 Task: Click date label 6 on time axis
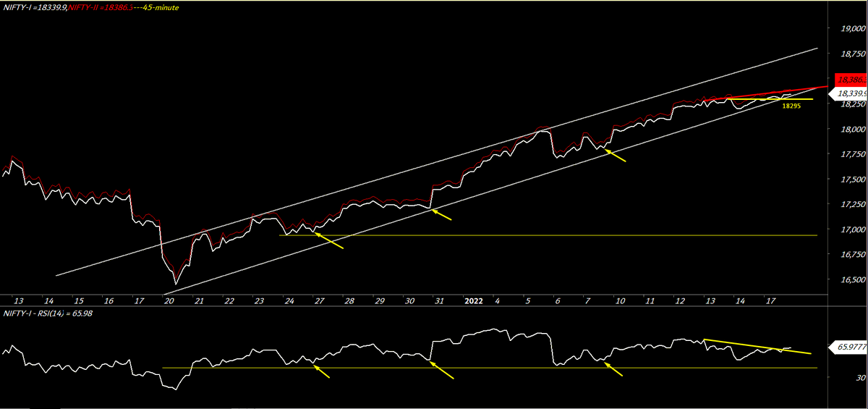click(558, 300)
